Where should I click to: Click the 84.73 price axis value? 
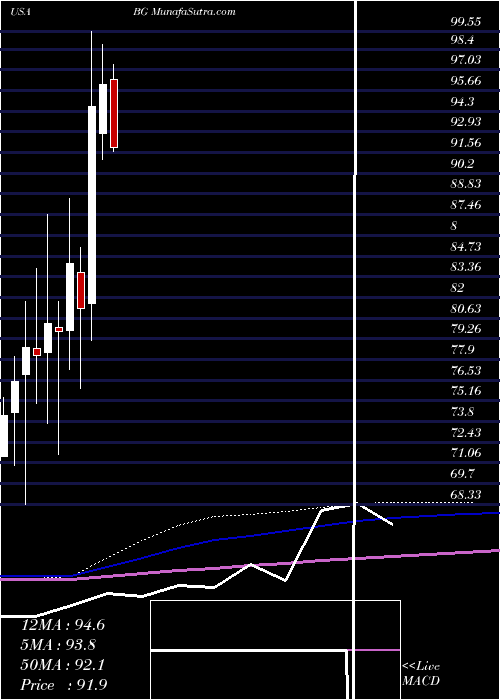coord(466,246)
